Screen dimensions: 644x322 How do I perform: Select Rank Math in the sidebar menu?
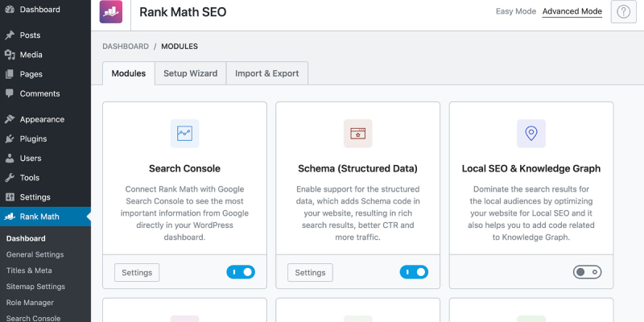45,217
